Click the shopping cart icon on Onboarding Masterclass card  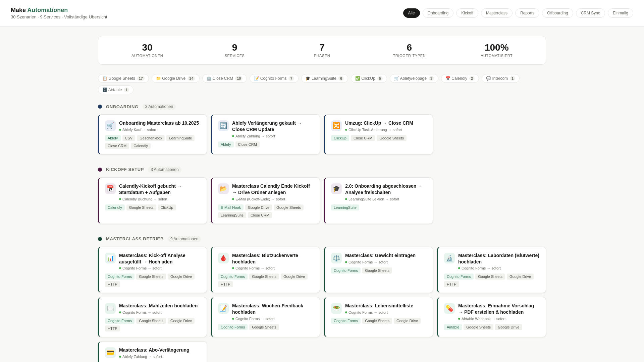[110, 126]
